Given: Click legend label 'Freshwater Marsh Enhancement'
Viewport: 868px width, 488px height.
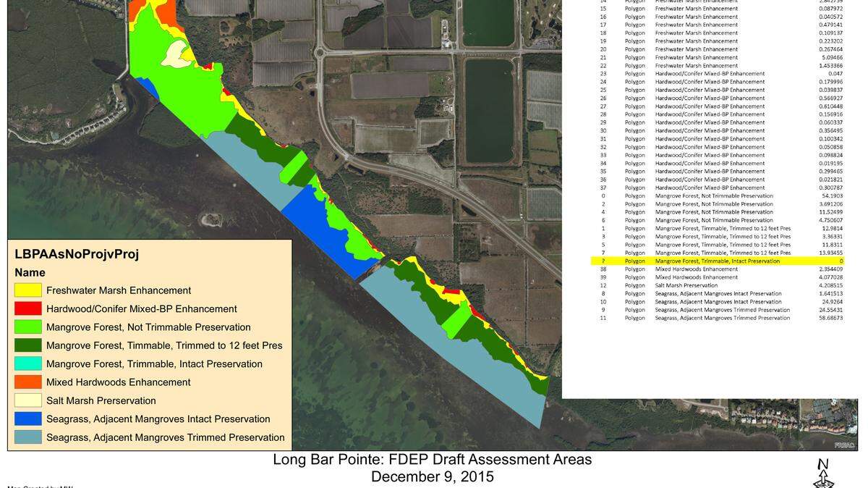Looking at the screenshot, I should [x=119, y=290].
